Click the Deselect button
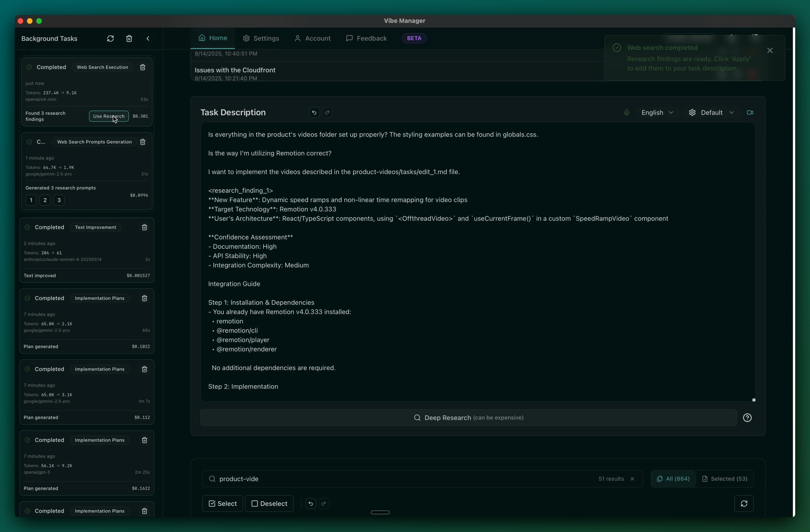 click(x=269, y=503)
